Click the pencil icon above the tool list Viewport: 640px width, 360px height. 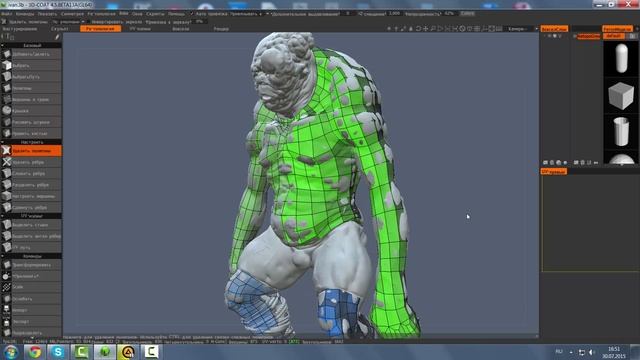[x=57, y=37]
